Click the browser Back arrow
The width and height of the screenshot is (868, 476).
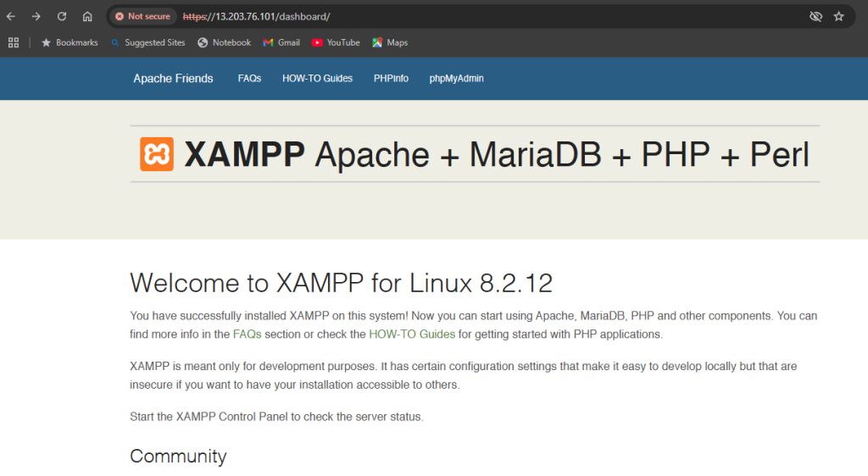click(x=11, y=16)
